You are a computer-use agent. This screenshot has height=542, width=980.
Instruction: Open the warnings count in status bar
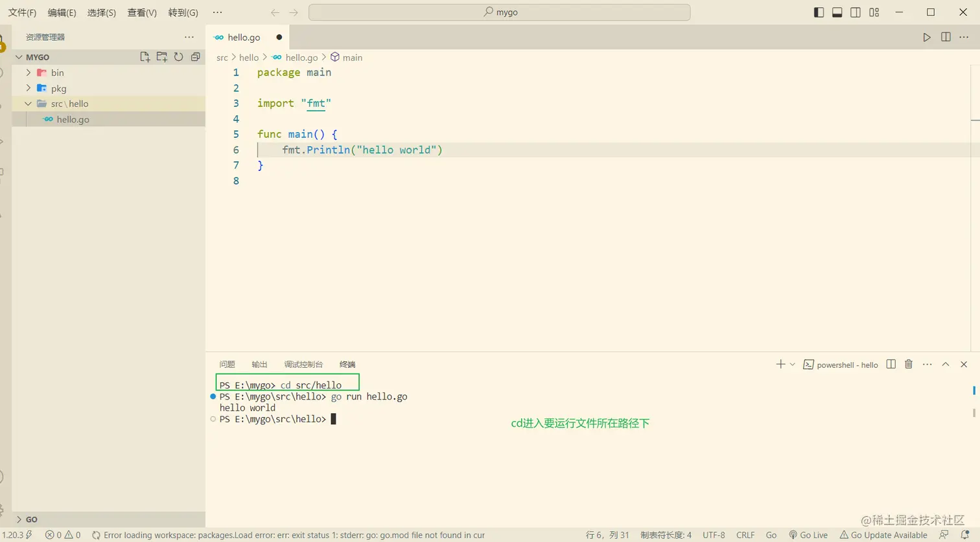73,535
